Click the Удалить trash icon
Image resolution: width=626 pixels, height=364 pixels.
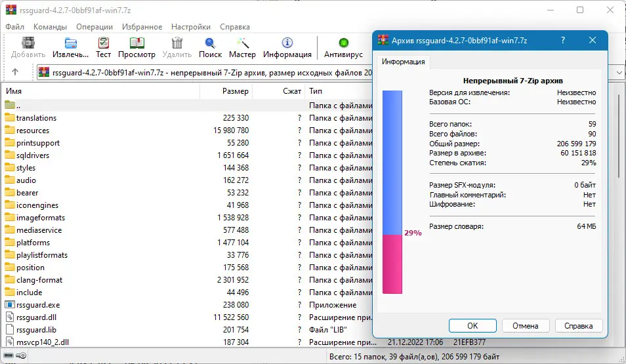pyautogui.click(x=177, y=43)
